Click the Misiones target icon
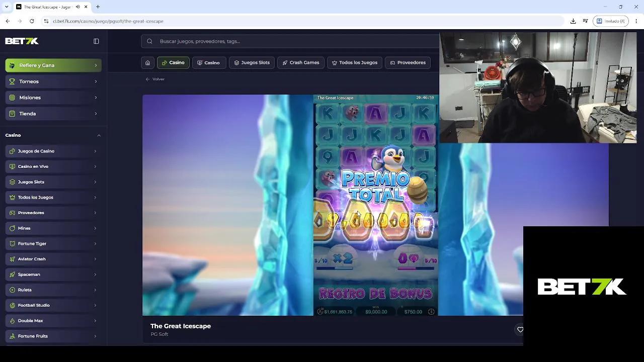The width and height of the screenshot is (644, 362). coord(12,98)
